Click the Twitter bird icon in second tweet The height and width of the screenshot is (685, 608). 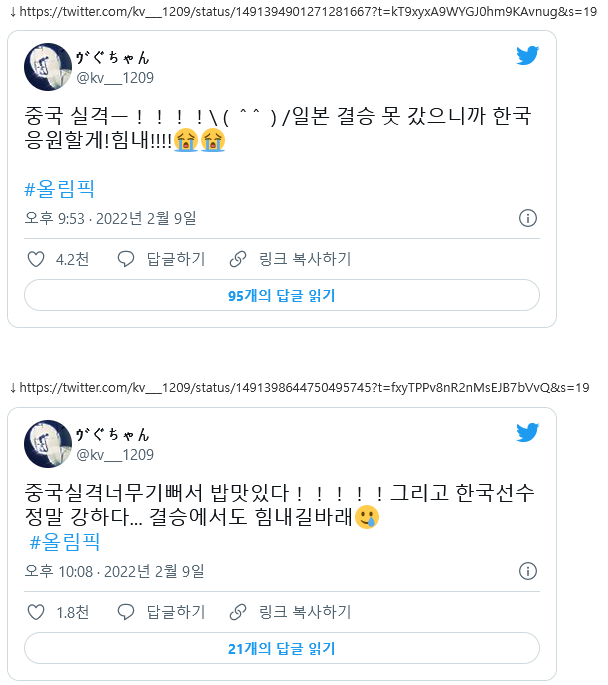click(x=527, y=432)
